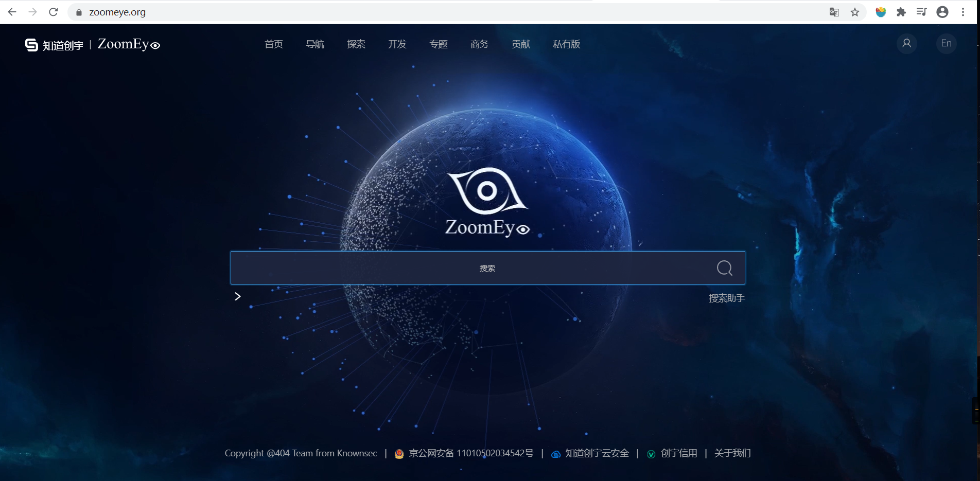The image size is (980, 481).
Task: Open the Chrome profile avatar
Action: pyautogui.click(x=942, y=12)
